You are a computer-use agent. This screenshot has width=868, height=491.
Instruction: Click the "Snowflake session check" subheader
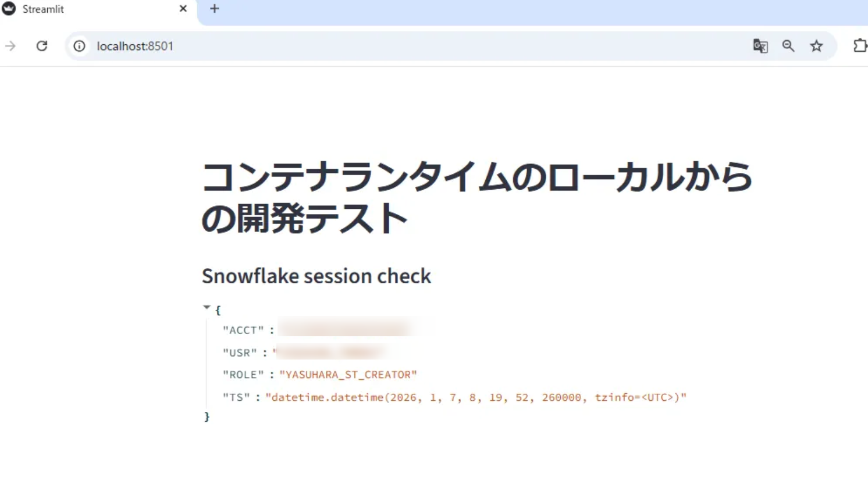(316, 276)
